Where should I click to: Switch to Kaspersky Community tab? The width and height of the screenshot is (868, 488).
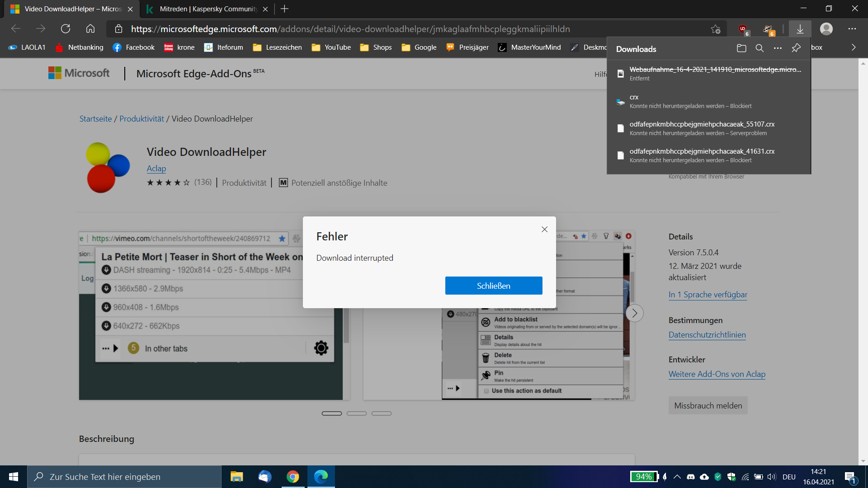tap(208, 9)
